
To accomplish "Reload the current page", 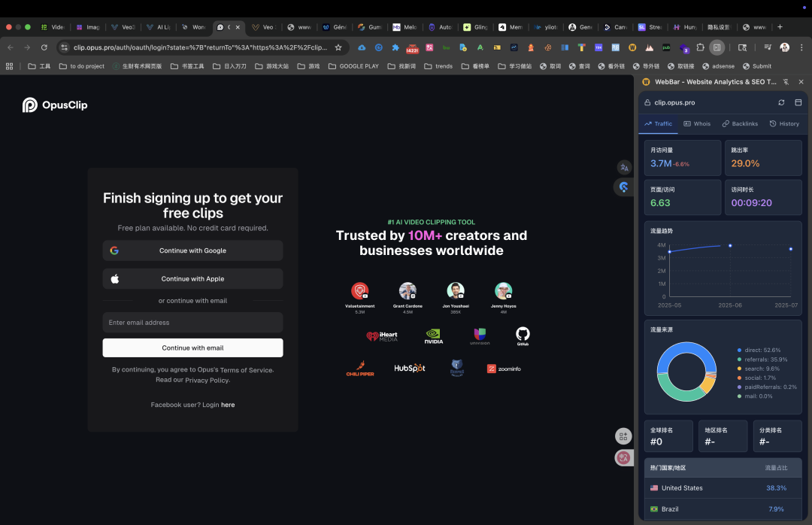I will click(44, 47).
